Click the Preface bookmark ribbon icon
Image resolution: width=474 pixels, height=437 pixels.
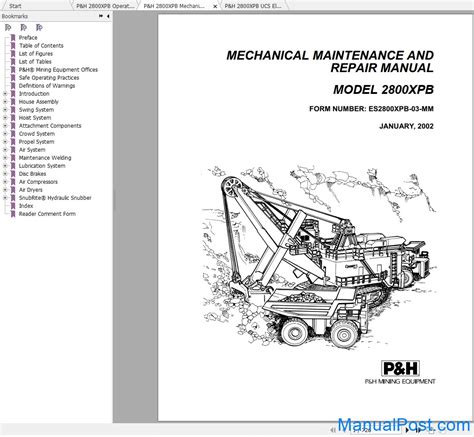tap(13, 38)
